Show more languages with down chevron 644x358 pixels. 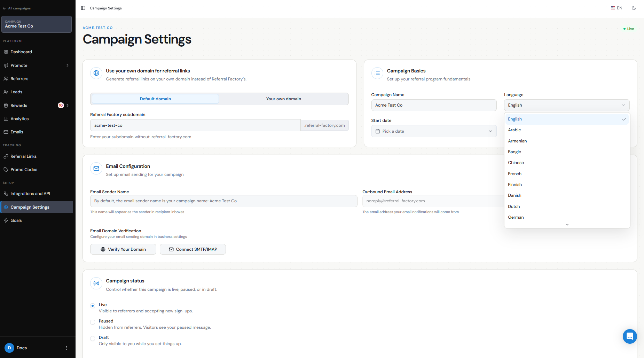[x=567, y=225]
